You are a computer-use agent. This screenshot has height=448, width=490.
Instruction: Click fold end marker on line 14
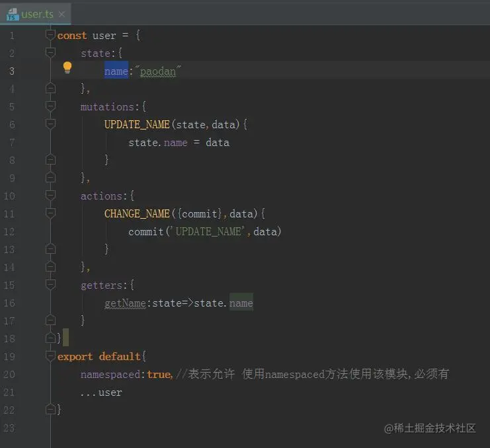(50, 267)
